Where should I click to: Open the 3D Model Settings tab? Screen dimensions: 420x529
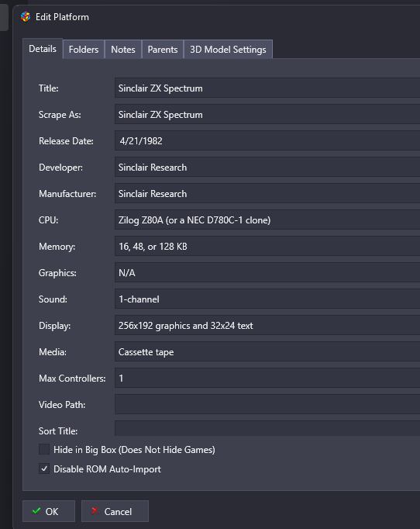(x=228, y=50)
